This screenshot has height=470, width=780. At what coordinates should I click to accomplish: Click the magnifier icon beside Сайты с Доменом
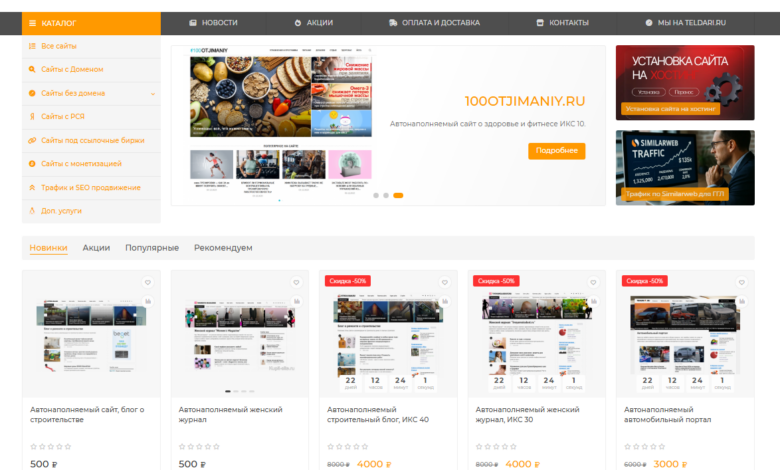pos(32,70)
